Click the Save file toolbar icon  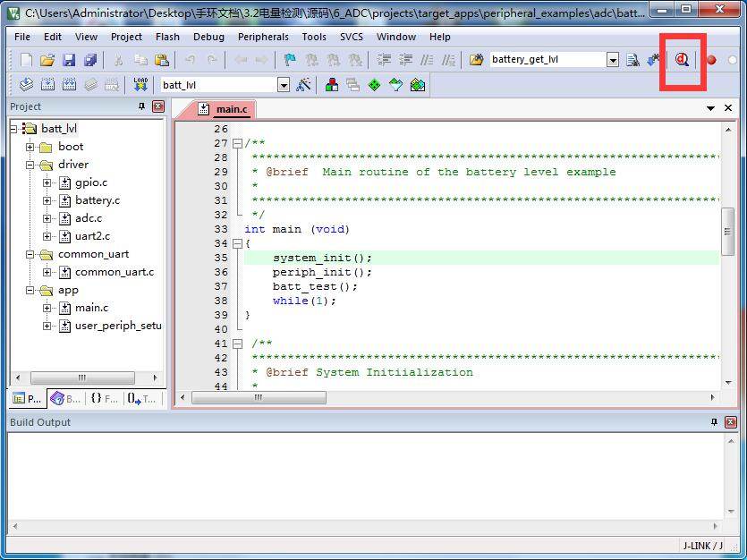pyautogui.click(x=69, y=60)
